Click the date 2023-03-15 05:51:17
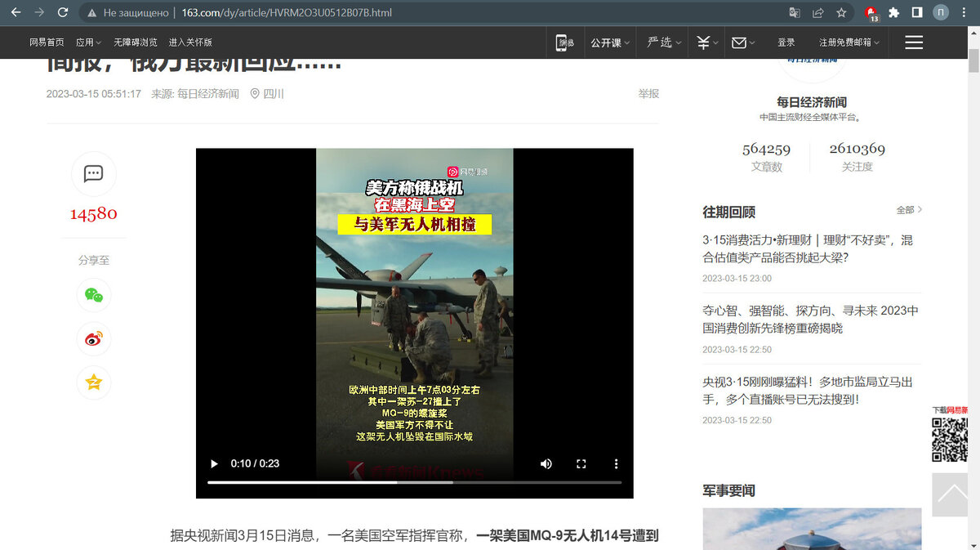This screenshot has height=550, width=980. 94,94
